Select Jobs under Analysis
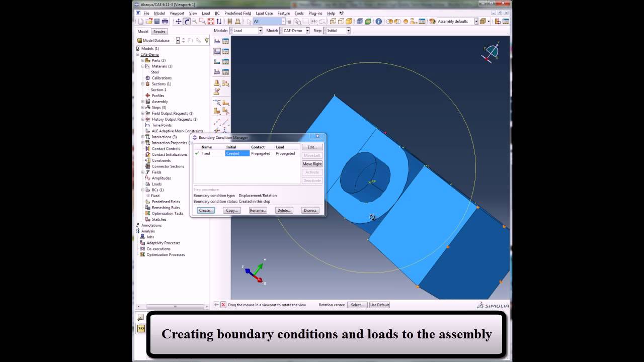This screenshot has width=644, height=362. 150,237
